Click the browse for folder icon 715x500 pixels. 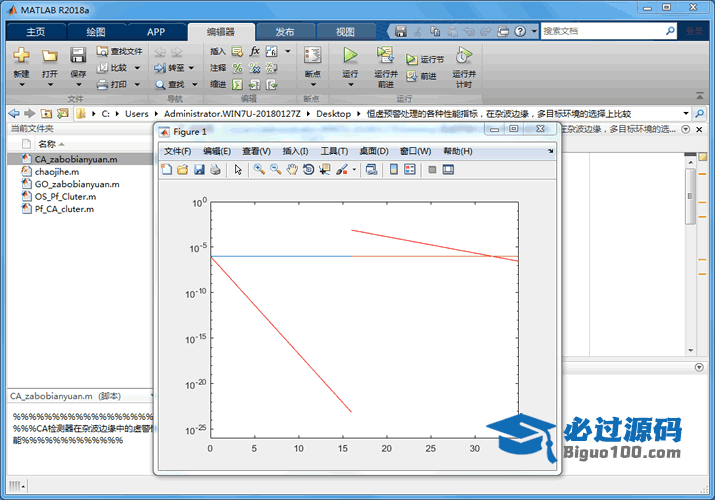[62, 113]
